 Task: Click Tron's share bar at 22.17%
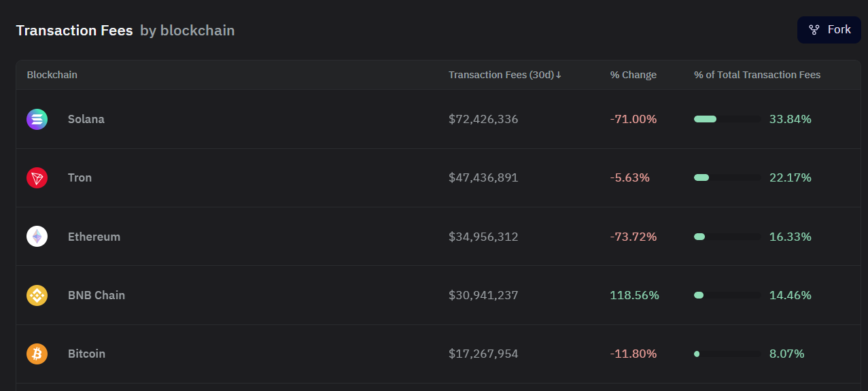(x=727, y=177)
